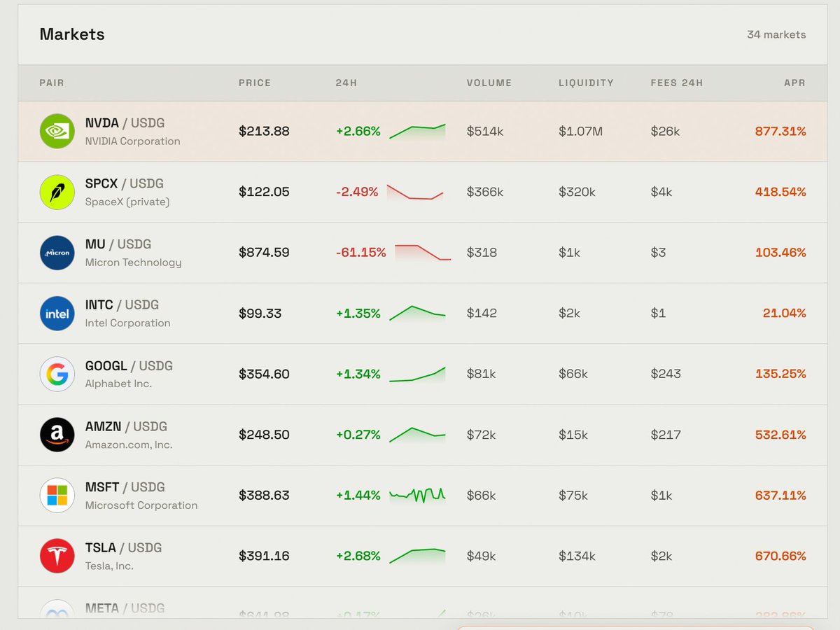Sort by the PRICE column header
This screenshot has width=840, height=630.
pos(255,83)
